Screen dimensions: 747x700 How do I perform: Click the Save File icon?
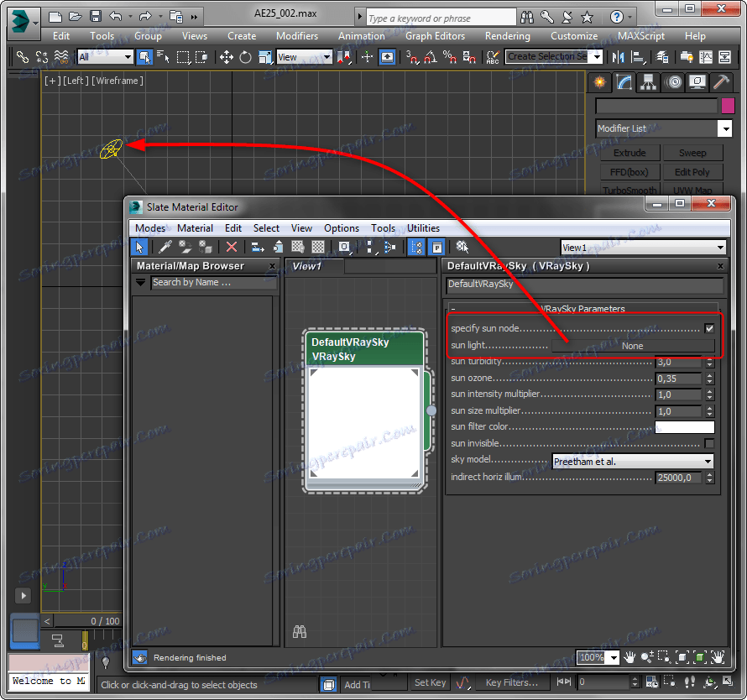pyautogui.click(x=96, y=17)
